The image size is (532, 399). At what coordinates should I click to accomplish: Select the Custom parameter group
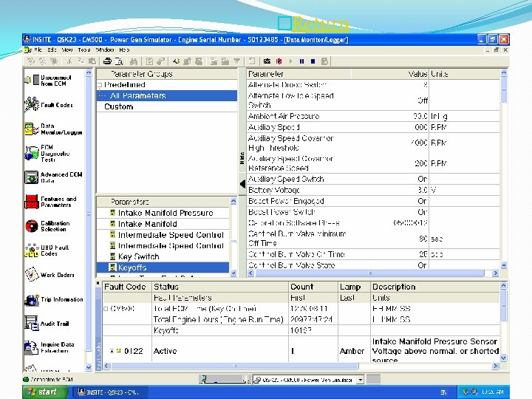click(x=118, y=106)
